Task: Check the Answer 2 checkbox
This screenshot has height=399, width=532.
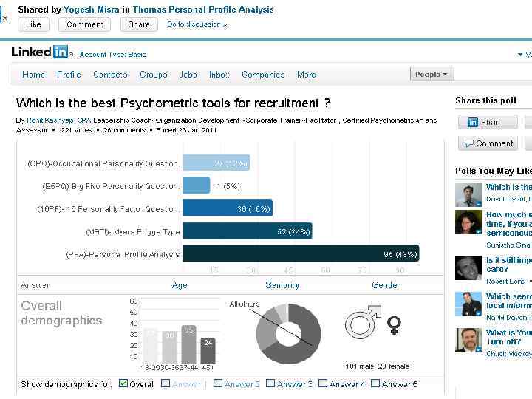Action: click(x=218, y=383)
